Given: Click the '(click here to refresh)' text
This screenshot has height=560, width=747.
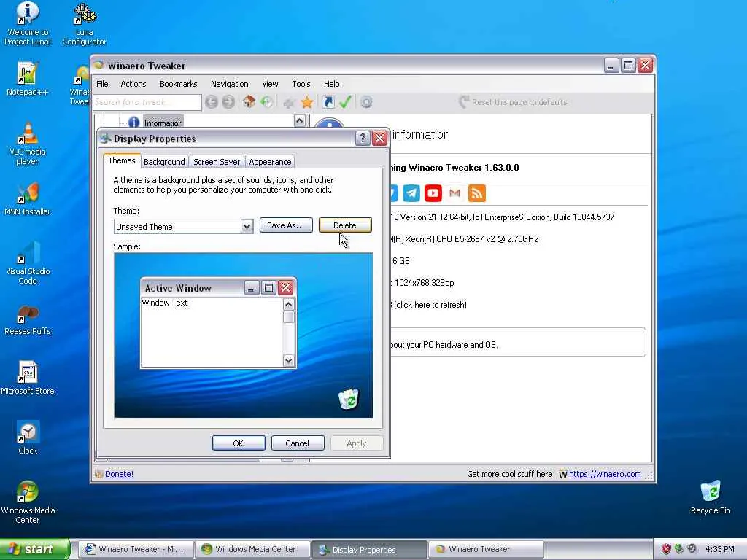Looking at the screenshot, I should [430, 305].
